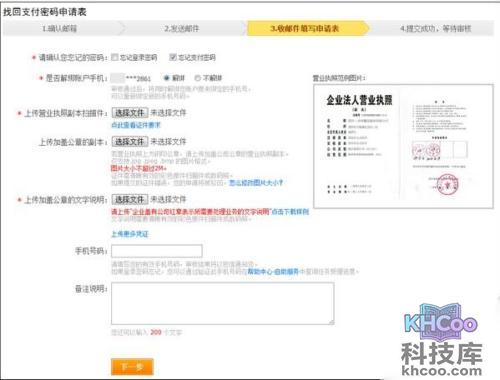Click the masked phone number ending 2661
Image resolution: width=500 pixels, height=380 pixels.
tap(130, 78)
